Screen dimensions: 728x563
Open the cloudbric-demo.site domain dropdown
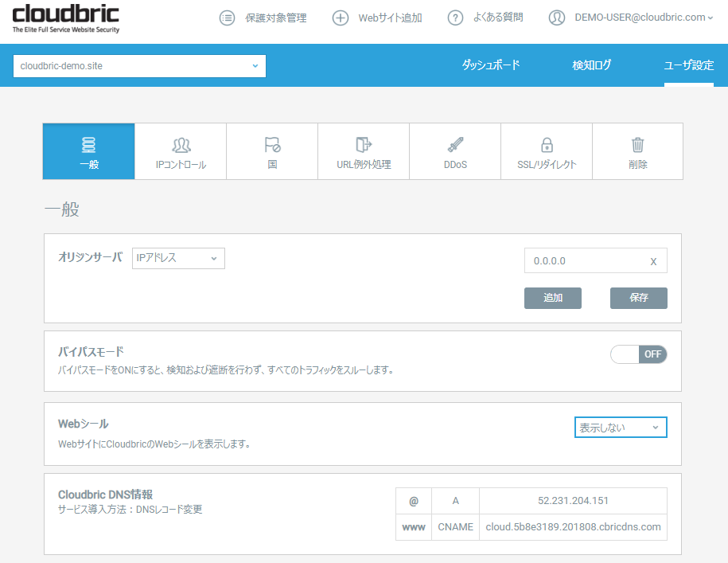[x=139, y=66]
